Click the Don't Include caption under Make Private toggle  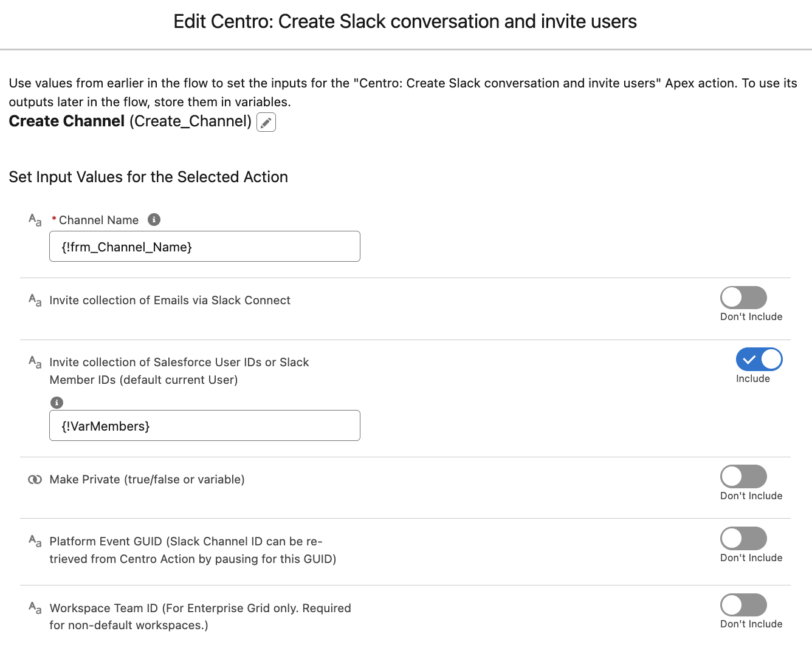pyautogui.click(x=751, y=496)
